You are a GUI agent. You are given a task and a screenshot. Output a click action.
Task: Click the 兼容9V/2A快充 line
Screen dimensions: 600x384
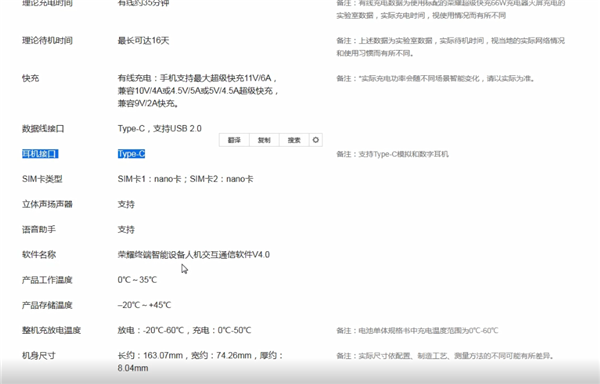[x=148, y=103]
